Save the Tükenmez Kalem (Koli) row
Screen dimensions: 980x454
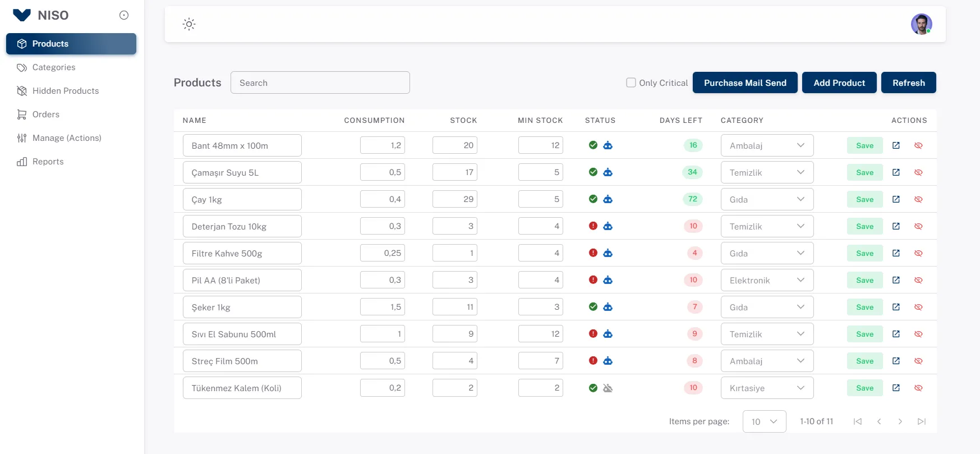coord(864,388)
